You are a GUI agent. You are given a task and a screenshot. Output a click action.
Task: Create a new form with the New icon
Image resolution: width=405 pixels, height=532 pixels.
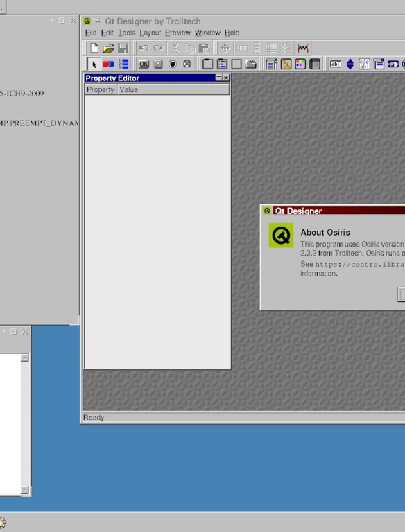pos(94,48)
